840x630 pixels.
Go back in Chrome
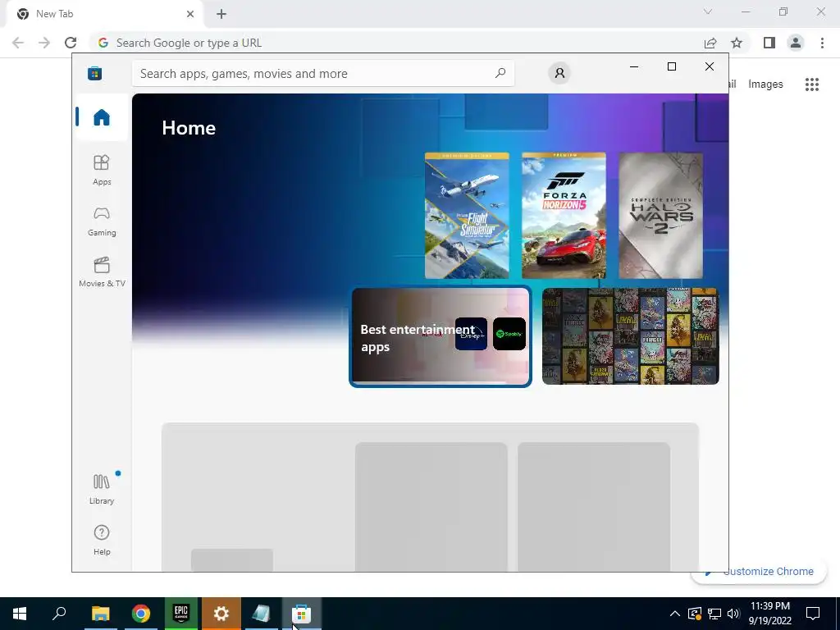click(18, 43)
